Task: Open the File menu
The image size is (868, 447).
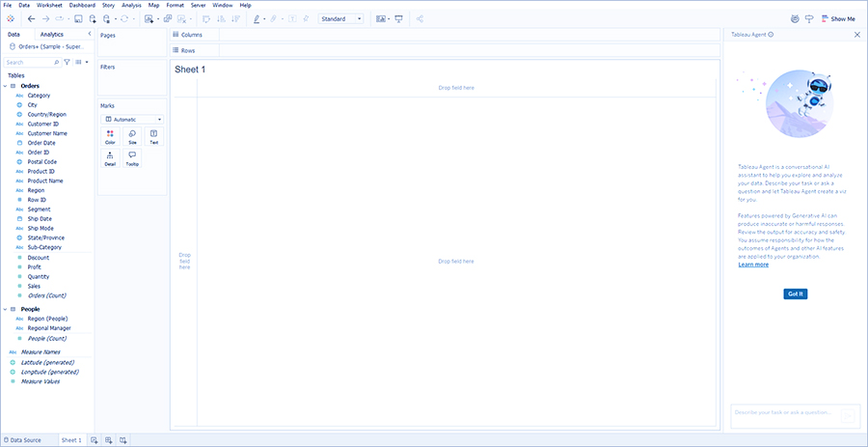Action: click(x=8, y=5)
